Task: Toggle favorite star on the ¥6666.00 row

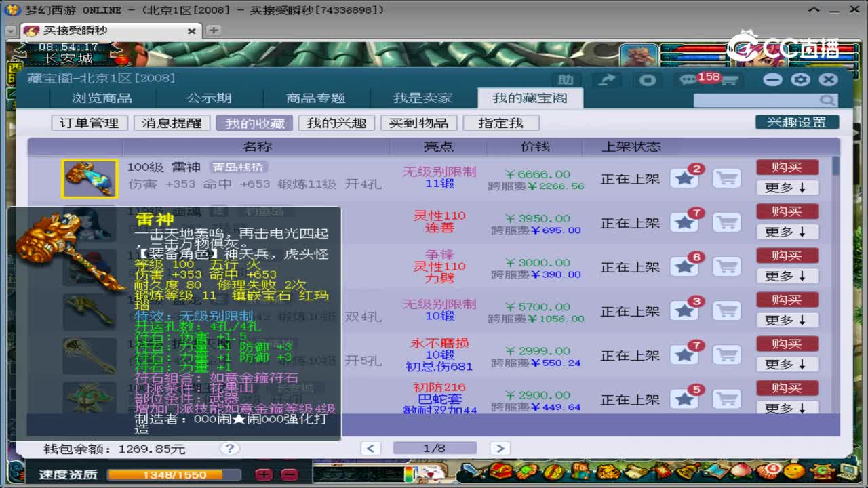Action: tap(684, 179)
